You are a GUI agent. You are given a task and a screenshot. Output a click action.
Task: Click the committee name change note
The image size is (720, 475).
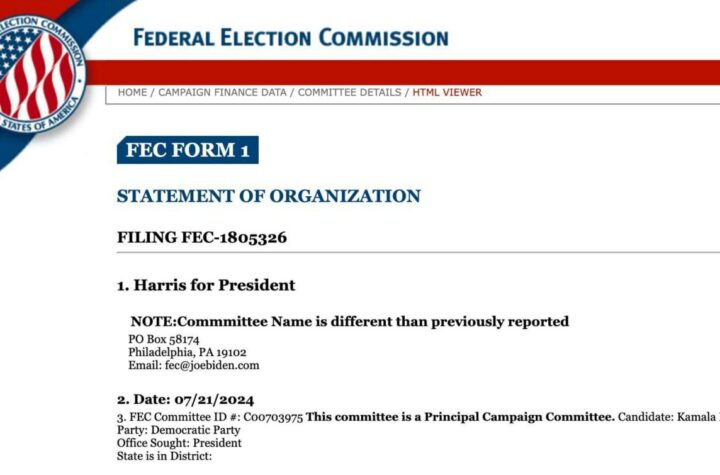349,321
